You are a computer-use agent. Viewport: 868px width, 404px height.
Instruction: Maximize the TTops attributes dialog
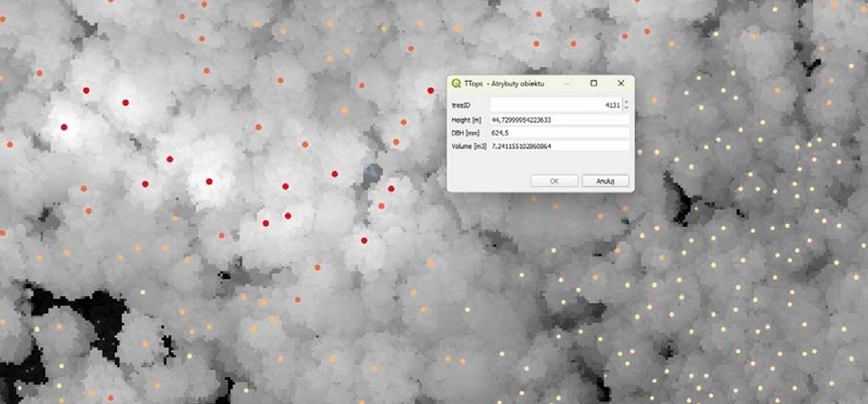click(x=593, y=83)
